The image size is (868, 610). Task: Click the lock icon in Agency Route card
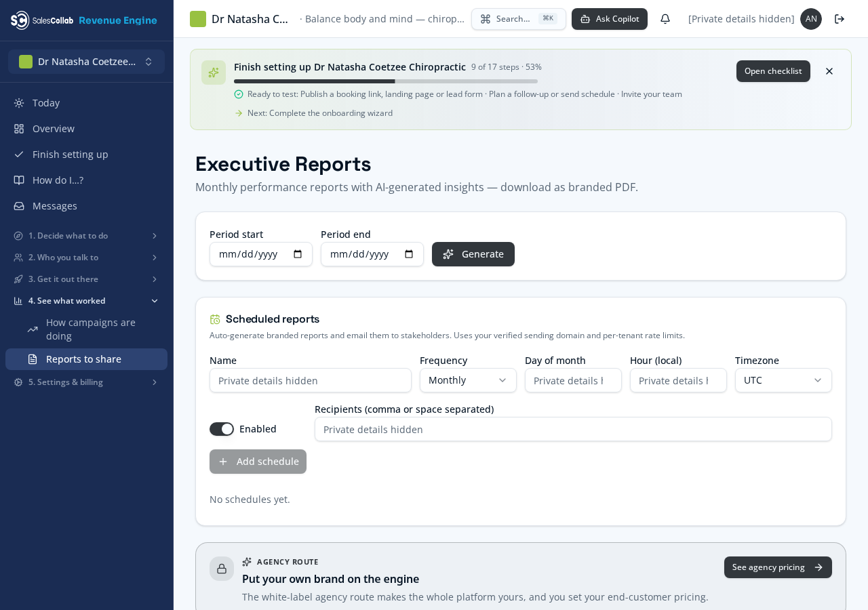[222, 569]
